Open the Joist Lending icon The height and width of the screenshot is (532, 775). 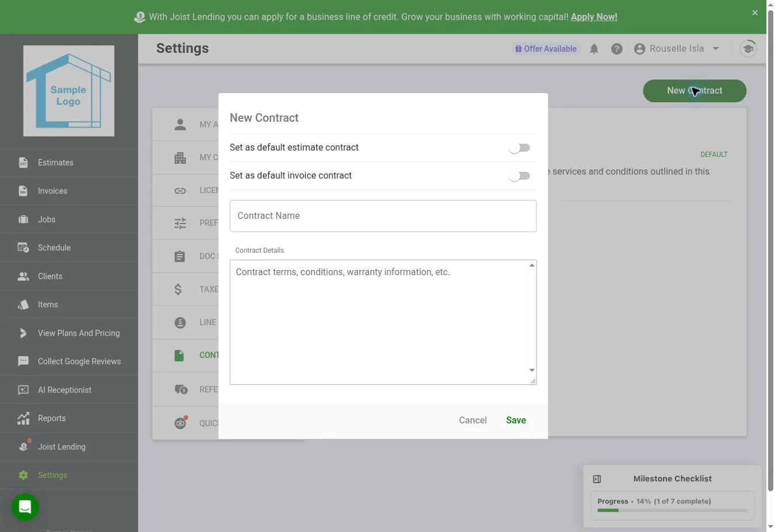pos(23,446)
